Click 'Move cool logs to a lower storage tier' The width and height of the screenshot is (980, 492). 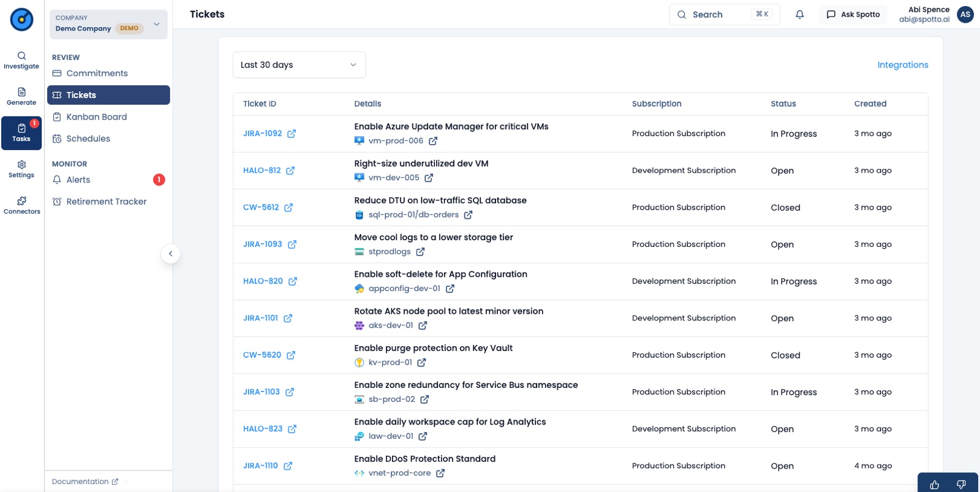(434, 237)
